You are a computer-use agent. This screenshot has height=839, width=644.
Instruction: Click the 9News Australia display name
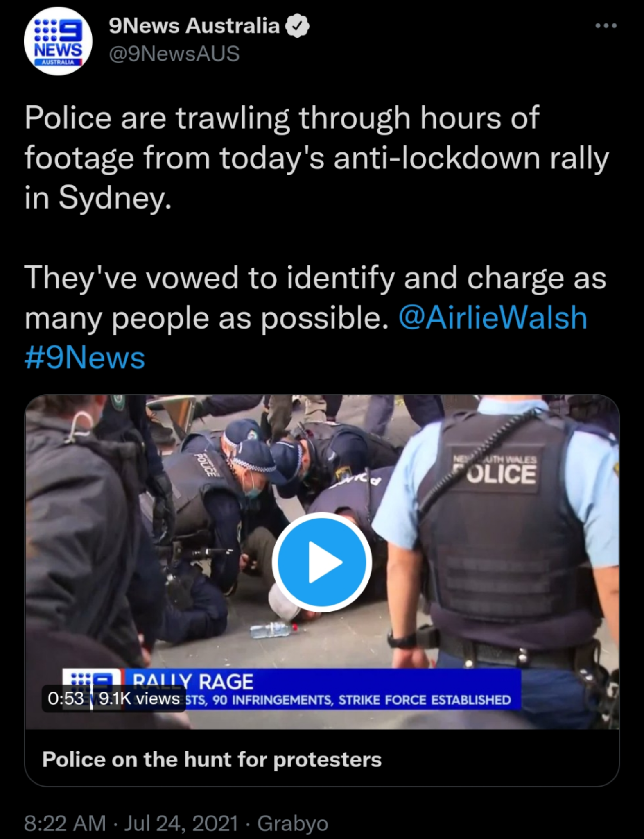click(194, 26)
